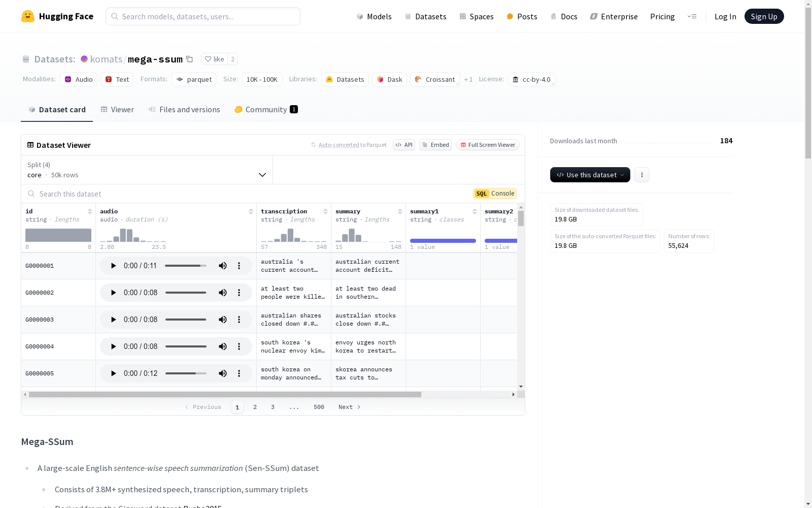Click the Auto-converted link
The image size is (812, 508).
click(339, 145)
